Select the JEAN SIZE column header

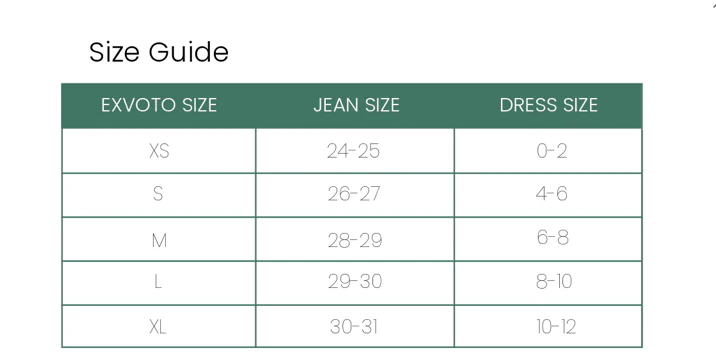356,105
